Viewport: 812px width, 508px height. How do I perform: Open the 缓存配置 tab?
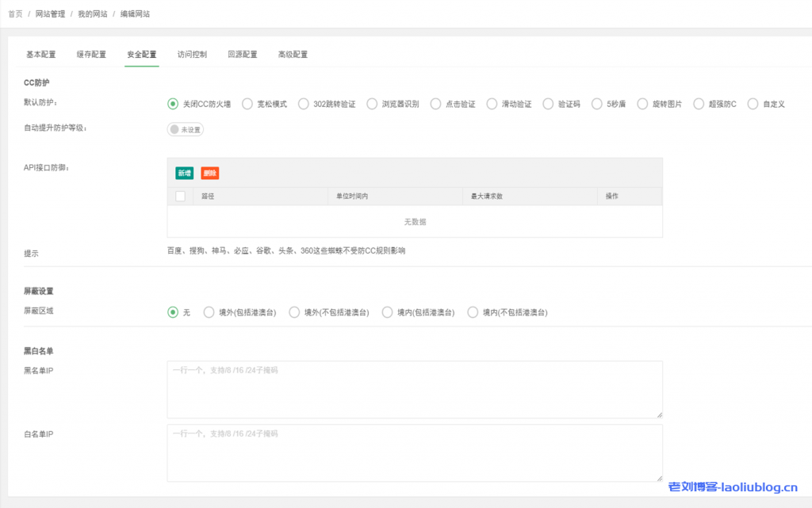tap(91, 55)
